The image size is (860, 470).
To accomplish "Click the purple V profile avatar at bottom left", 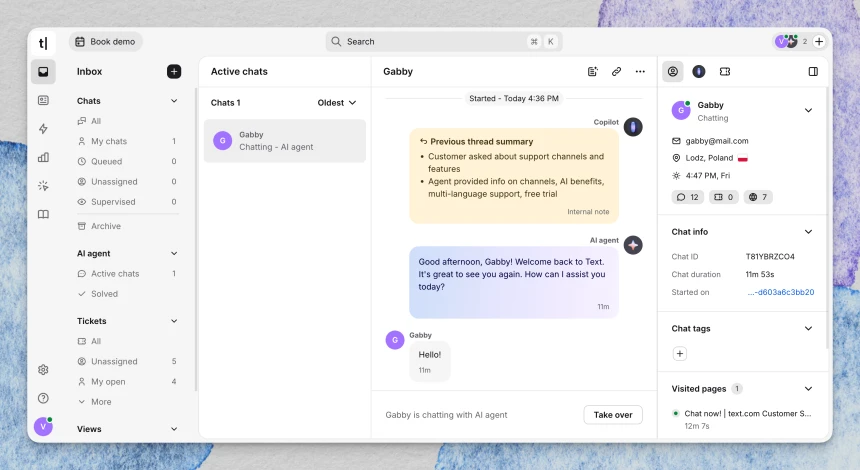I will (x=43, y=426).
